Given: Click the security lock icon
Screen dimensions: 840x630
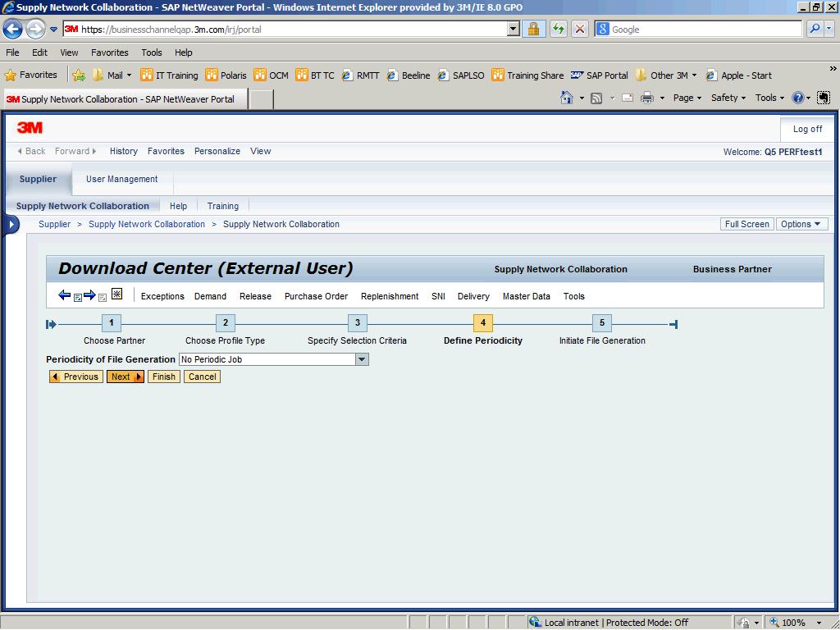Looking at the screenshot, I should (533, 30).
